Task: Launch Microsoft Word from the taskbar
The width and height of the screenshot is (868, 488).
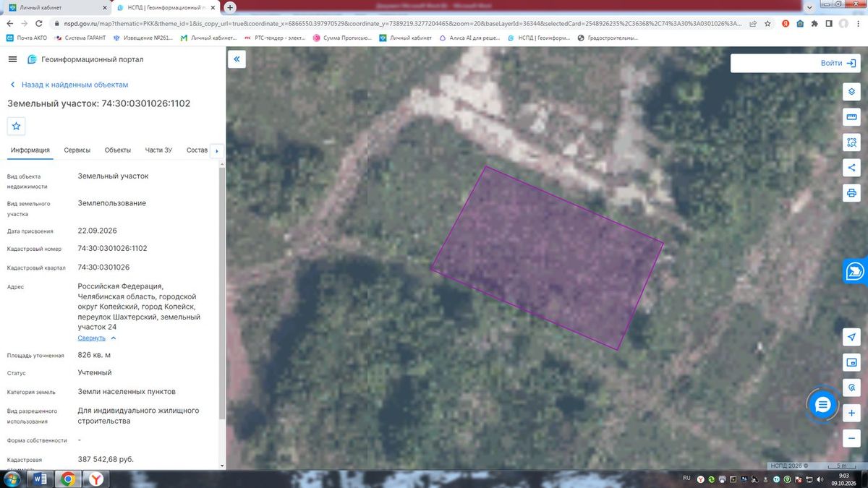Action: pyautogui.click(x=41, y=479)
